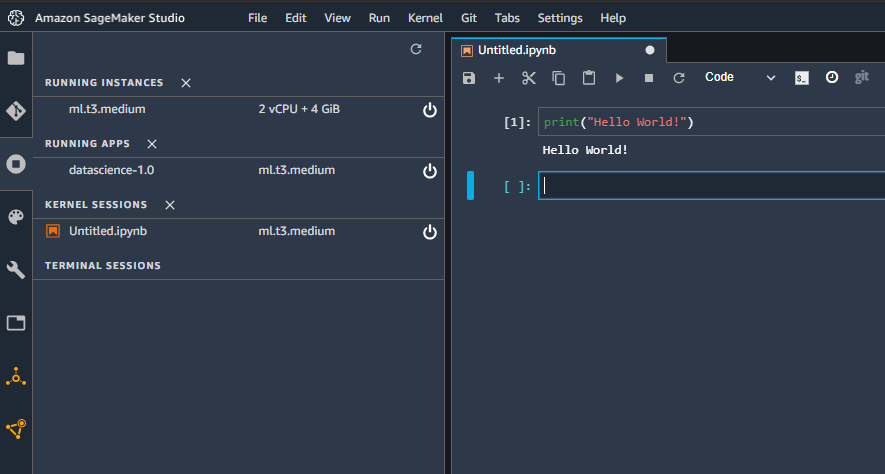Select the ml.t3.medium running instance entry

point(238,109)
